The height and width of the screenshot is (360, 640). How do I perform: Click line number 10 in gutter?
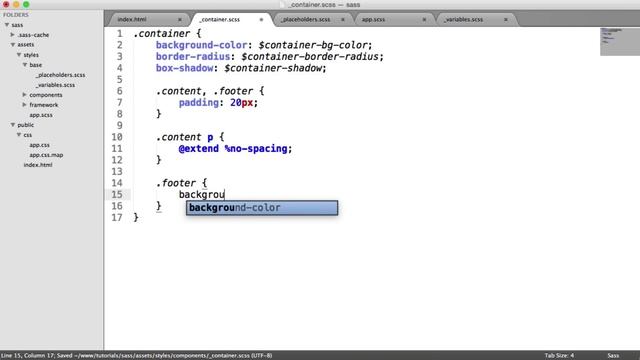point(117,137)
